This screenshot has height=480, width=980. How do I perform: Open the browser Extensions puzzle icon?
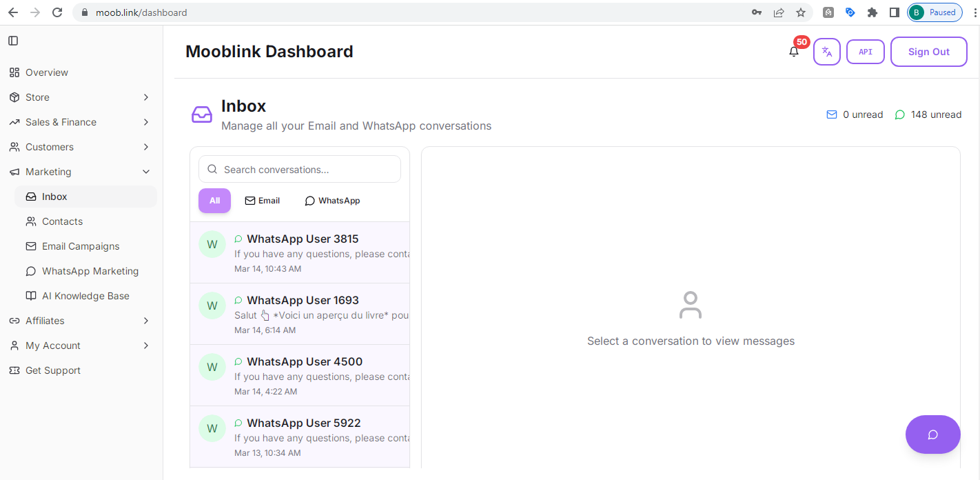coord(872,12)
